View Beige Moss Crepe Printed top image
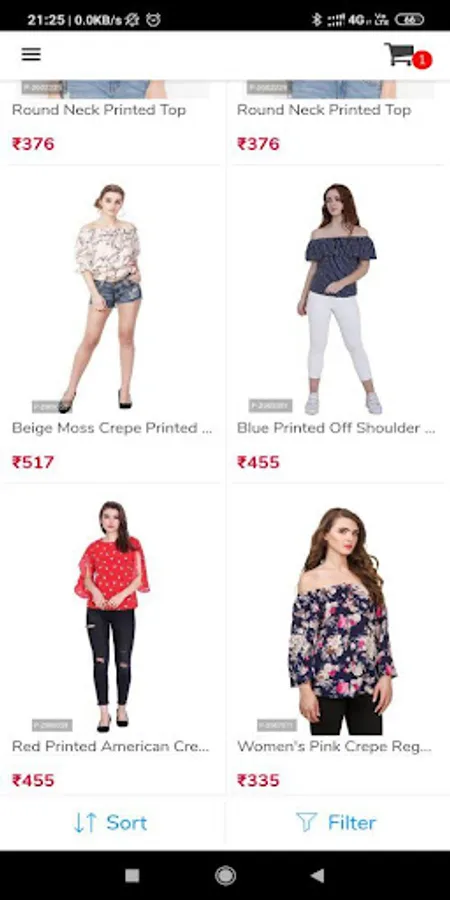The image size is (450, 900). 109,297
